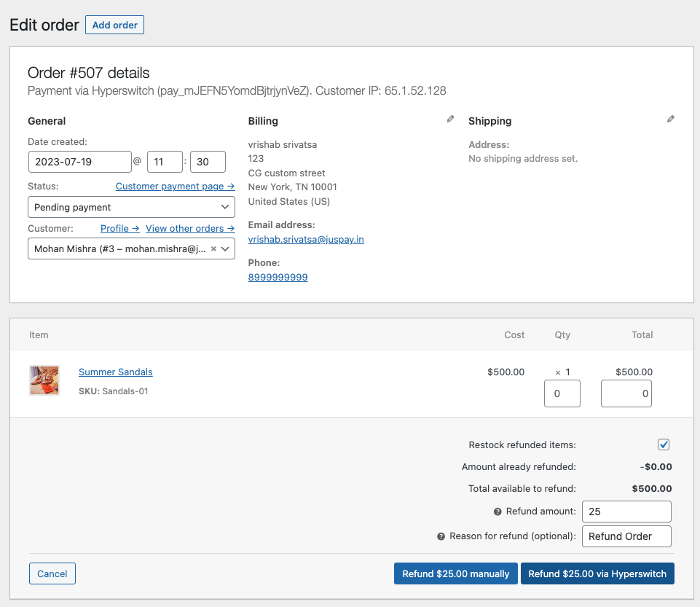
Task: Open View other orders link
Action: pos(189,229)
